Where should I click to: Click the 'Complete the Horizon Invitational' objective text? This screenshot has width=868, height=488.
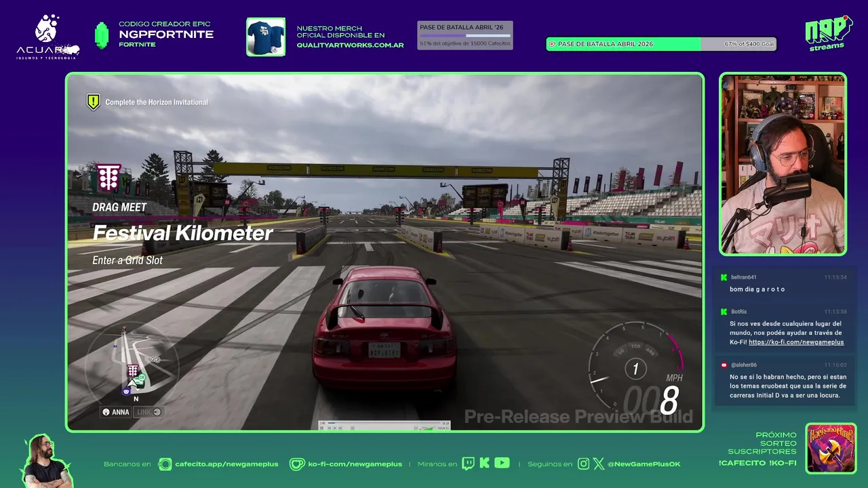click(157, 102)
